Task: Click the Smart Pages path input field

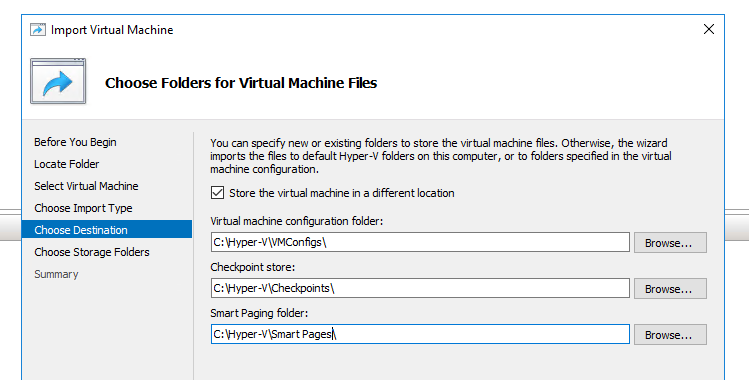Action: coord(420,334)
